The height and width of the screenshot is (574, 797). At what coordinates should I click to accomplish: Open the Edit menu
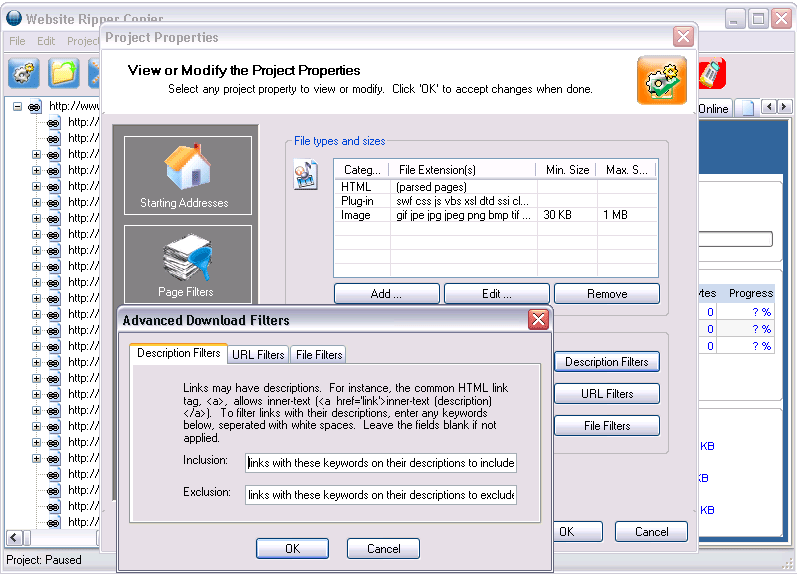46,41
